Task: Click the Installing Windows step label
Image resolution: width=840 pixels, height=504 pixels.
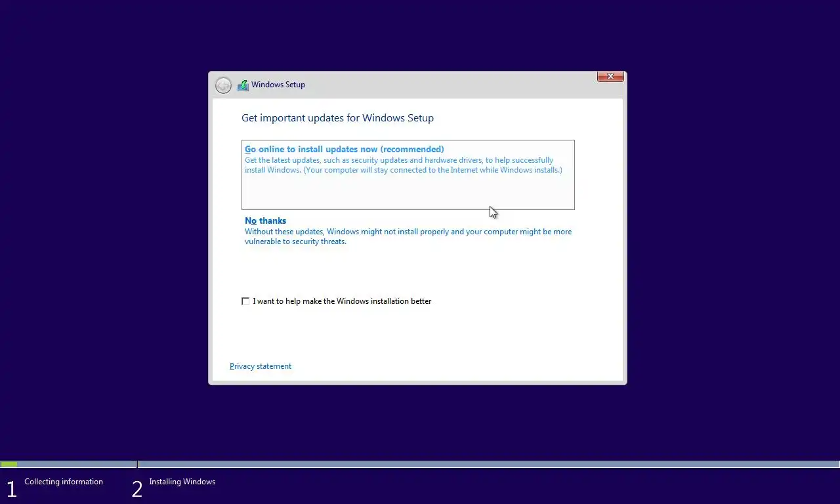Action: (x=182, y=482)
